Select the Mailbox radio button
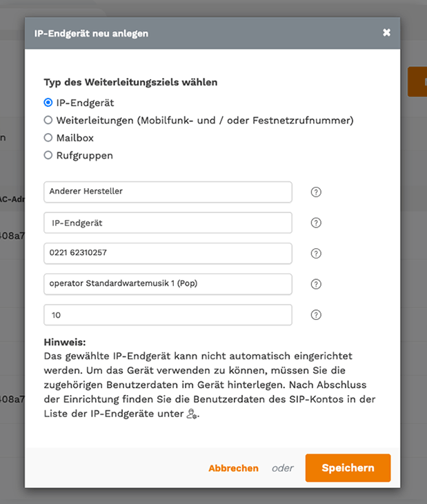427x504 pixels. point(48,138)
